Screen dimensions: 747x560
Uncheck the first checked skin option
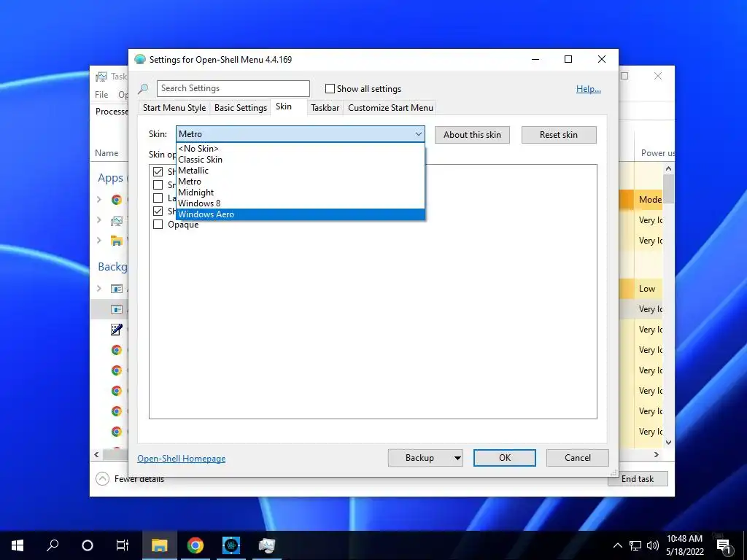(x=158, y=171)
